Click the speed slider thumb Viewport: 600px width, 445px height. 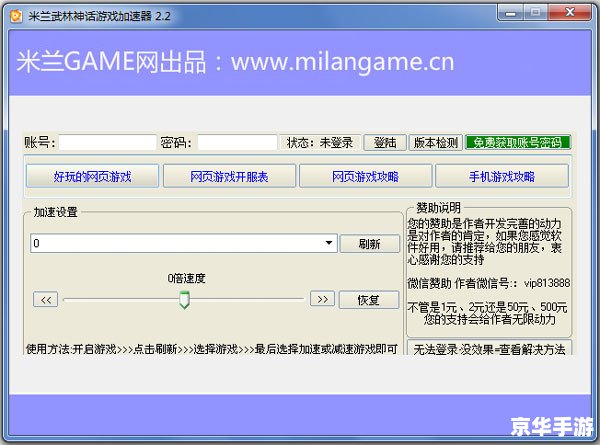pos(184,300)
